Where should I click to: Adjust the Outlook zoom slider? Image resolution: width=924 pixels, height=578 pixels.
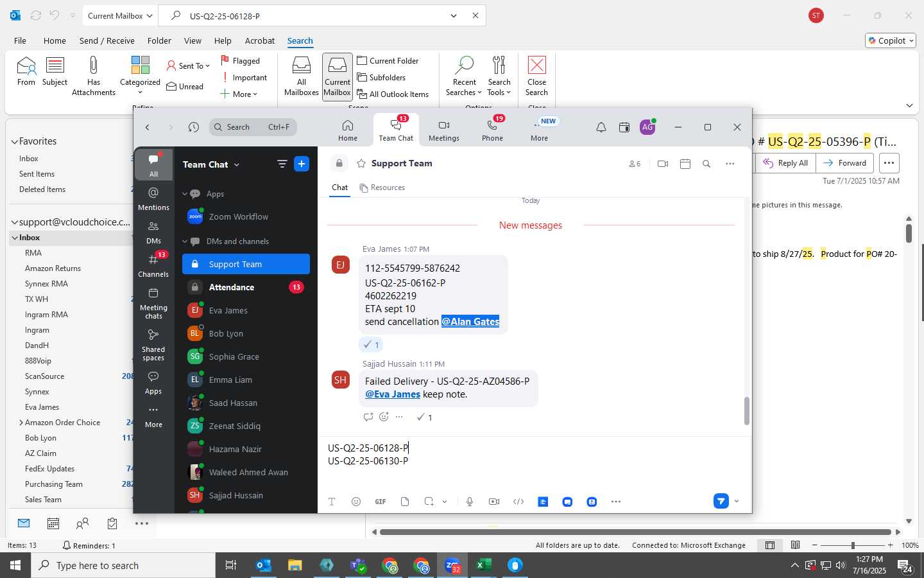click(x=853, y=545)
